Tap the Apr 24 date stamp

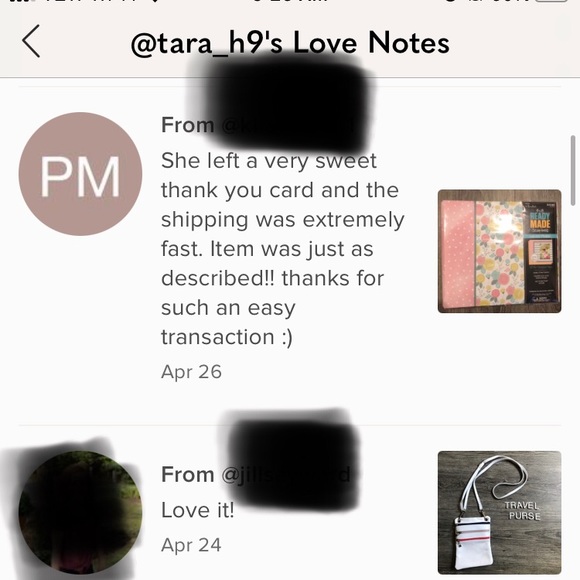(191, 545)
